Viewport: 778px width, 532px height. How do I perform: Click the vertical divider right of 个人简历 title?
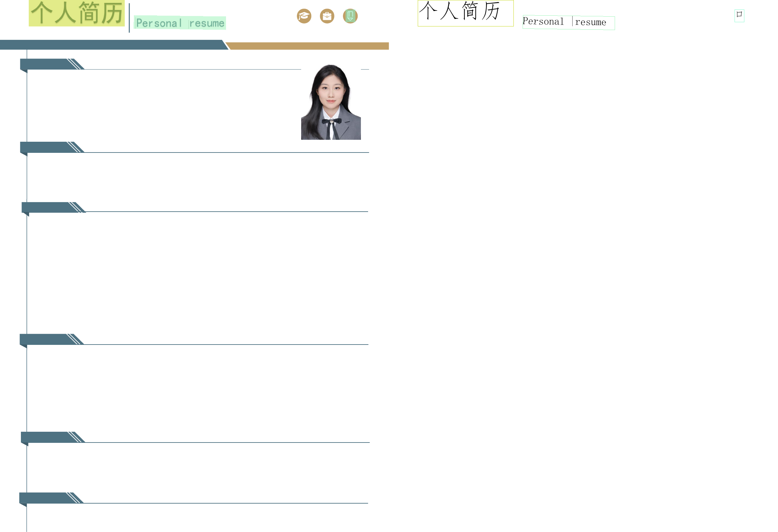tap(129, 18)
